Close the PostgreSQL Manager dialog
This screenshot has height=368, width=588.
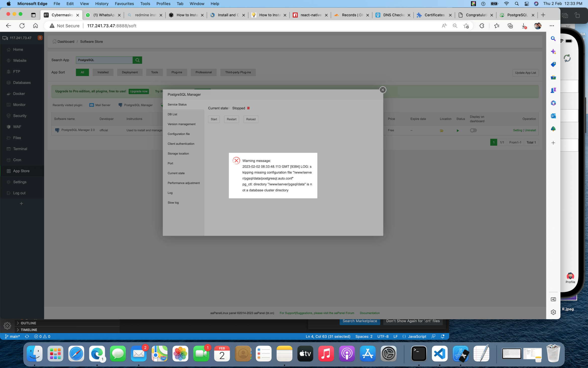tap(383, 90)
